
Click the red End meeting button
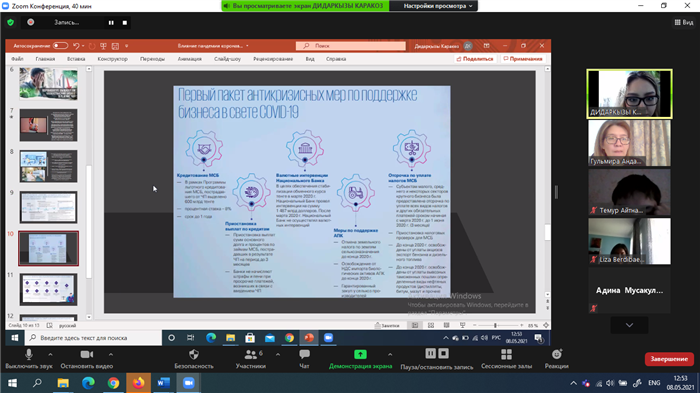(x=669, y=359)
